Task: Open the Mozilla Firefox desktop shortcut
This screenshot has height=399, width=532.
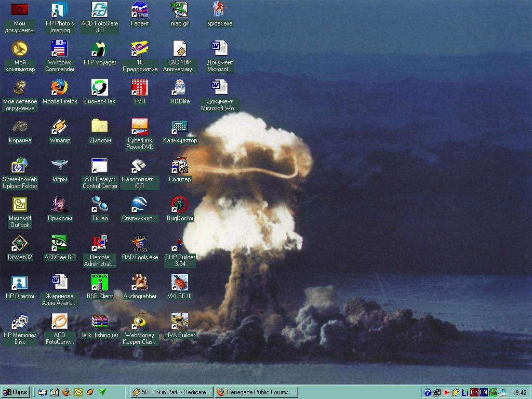Action: tap(60, 87)
